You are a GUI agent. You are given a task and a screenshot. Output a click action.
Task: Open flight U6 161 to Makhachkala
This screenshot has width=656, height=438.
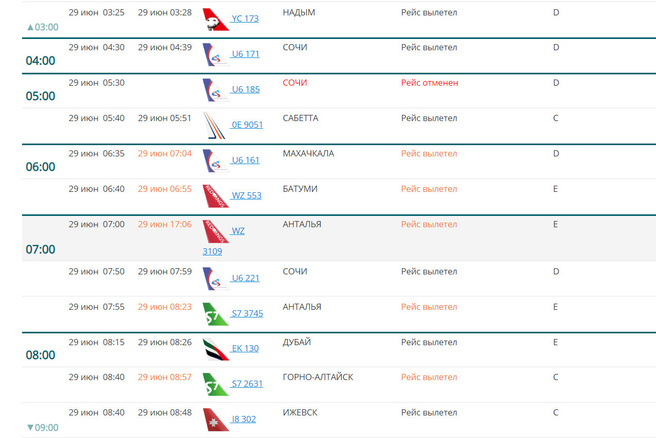tap(245, 160)
